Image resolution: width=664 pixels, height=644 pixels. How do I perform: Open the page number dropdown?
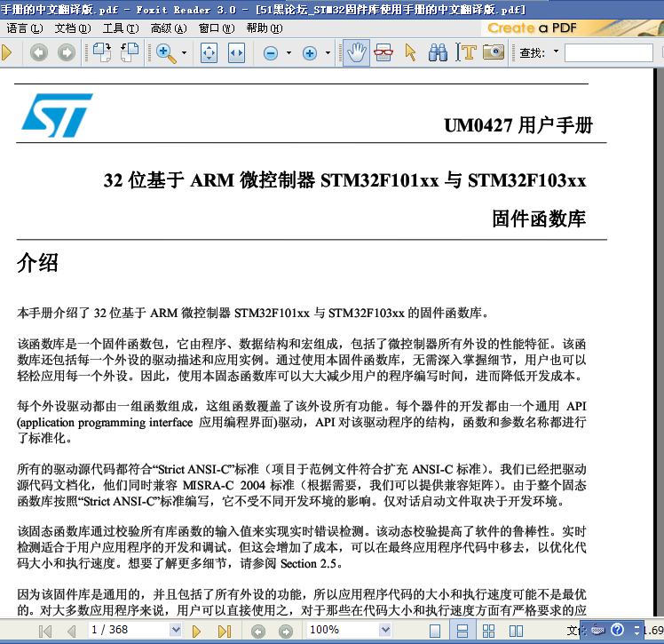(x=175, y=630)
